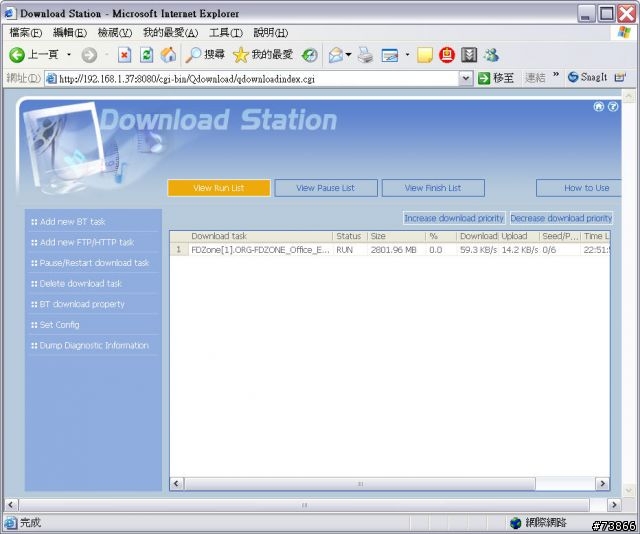640x534 pixels.
Task: Sort by the Status column header
Action: pyautogui.click(x=350, y=236)
